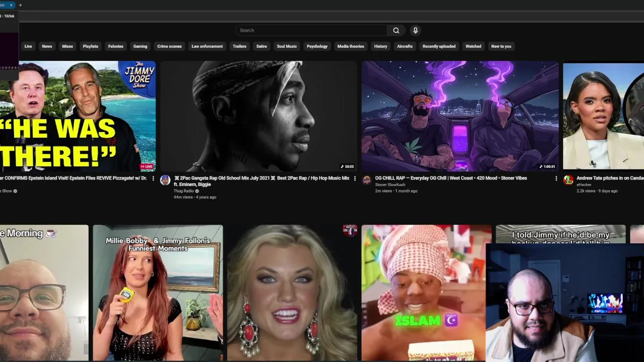Open Epstein Island Visit video title link

coord(73,178)
